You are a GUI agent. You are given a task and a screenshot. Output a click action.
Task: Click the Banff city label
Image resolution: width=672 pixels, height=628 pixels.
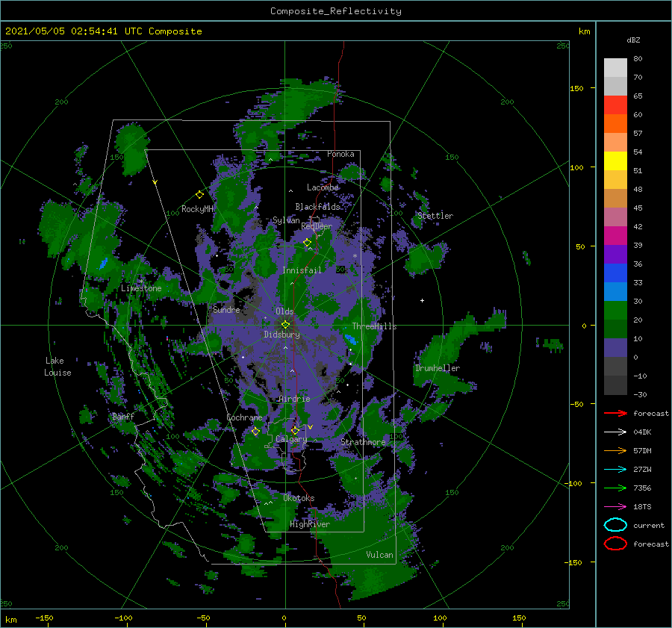(123, 416)
